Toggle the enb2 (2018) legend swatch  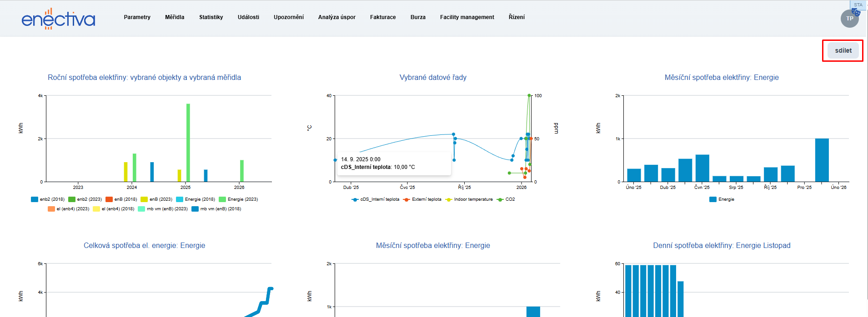pos(35,199)
